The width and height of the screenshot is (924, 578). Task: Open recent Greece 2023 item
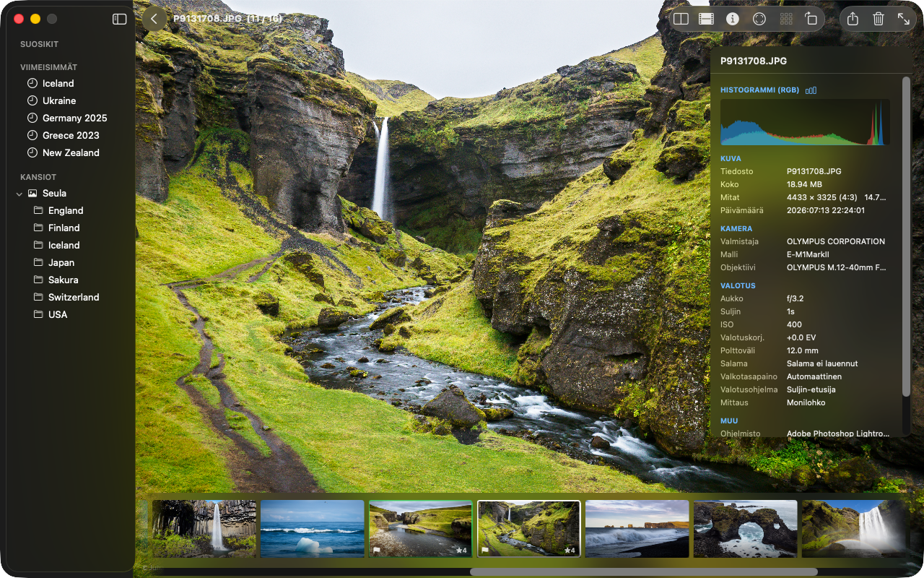point(69,135)
